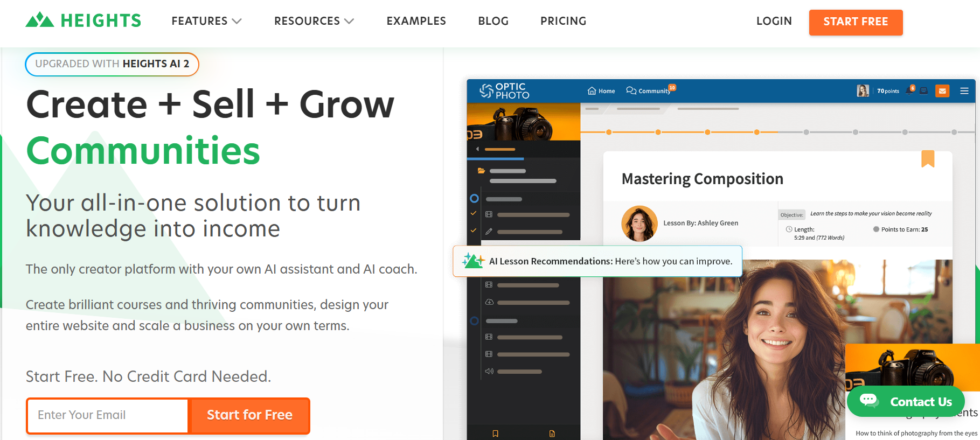The height and width of the screenshot is (440, 980).
Task: Jump to the fifth progress timeline dot
Action: pyautogui.click(x=806, y=132)
